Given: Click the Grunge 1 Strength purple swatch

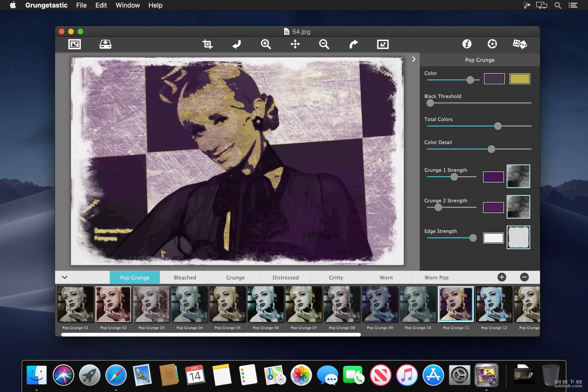Looking at the screenshot, I should tap(493, 177).
